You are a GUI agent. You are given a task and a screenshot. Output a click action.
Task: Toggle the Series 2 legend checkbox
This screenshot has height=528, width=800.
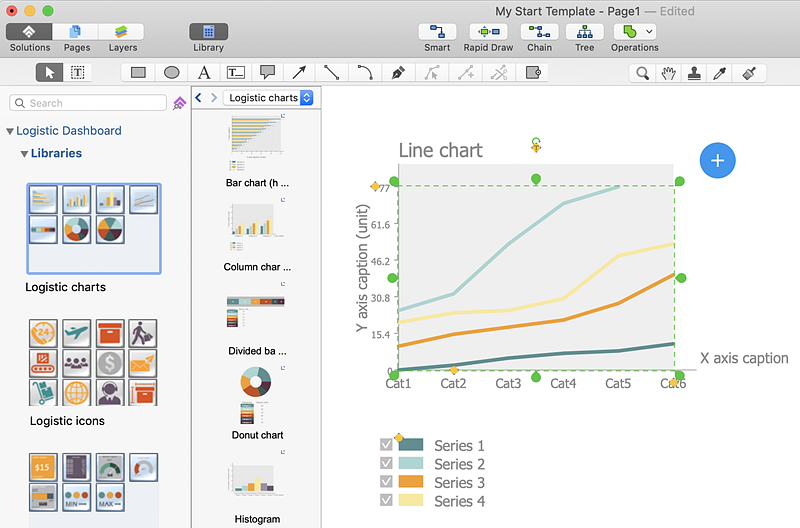[386, 463]
